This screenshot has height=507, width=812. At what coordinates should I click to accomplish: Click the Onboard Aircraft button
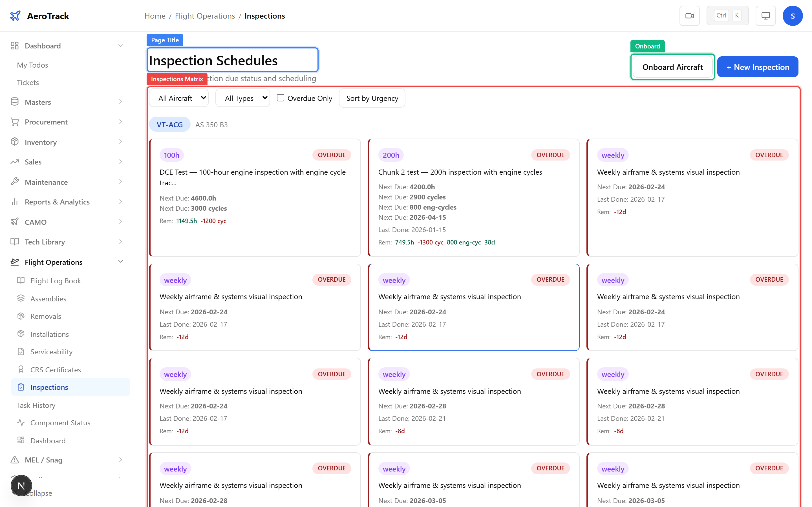672,67
